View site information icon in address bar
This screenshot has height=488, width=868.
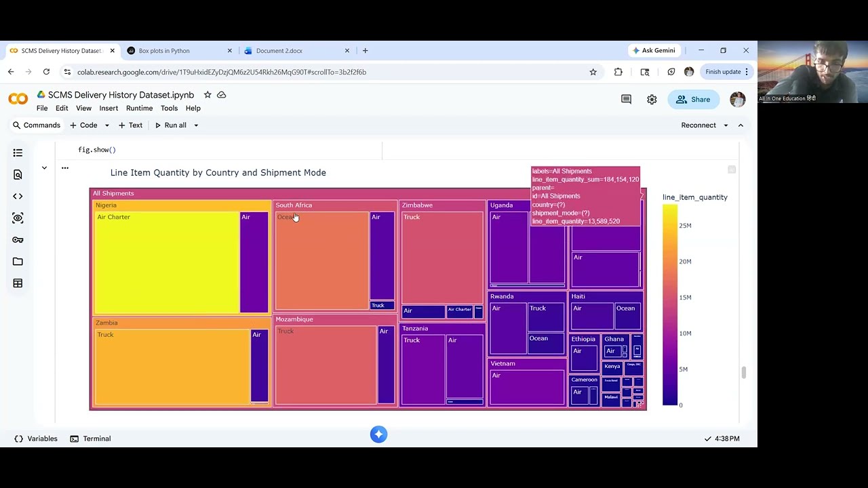click(66, 72)
